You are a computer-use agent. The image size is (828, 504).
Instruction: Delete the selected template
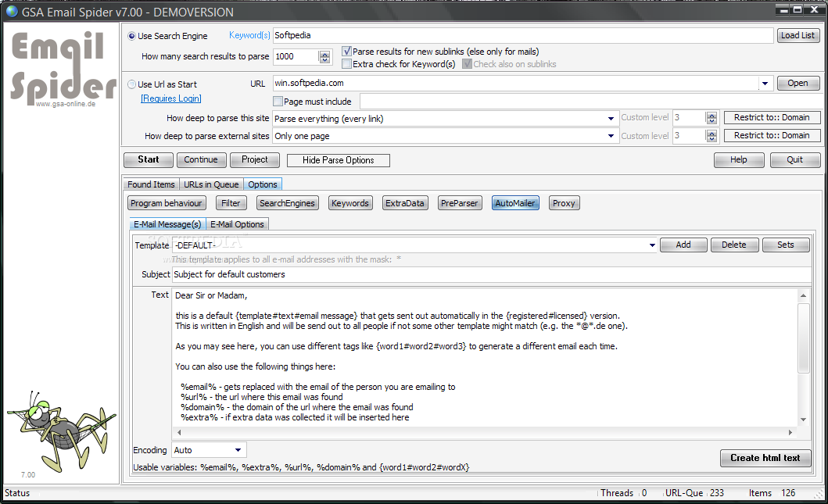tap(734, 245)
